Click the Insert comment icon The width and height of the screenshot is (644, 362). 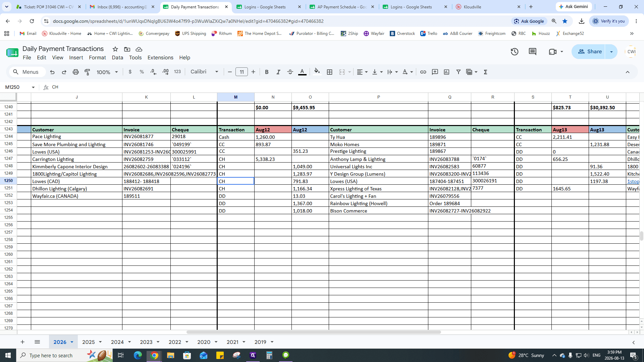coord(435,72)
